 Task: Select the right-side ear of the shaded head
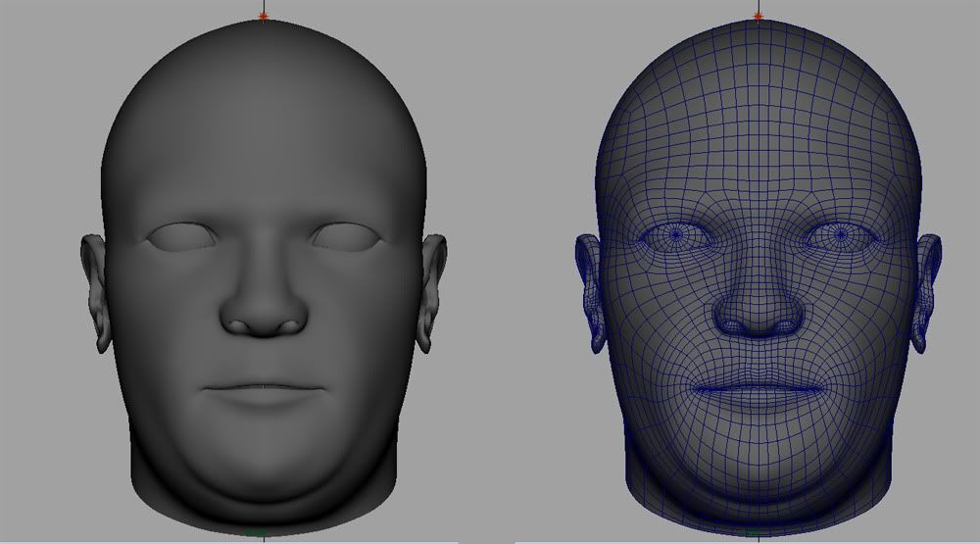tap(431, 291)
